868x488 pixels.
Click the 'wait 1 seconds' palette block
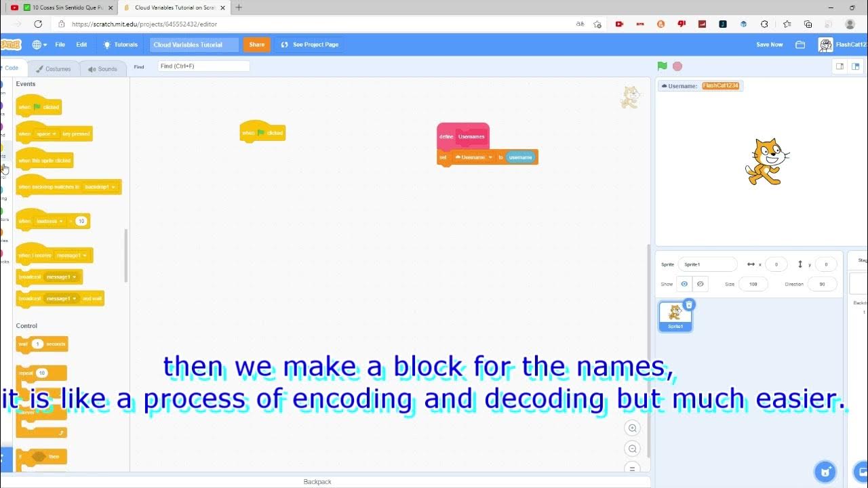42,344
